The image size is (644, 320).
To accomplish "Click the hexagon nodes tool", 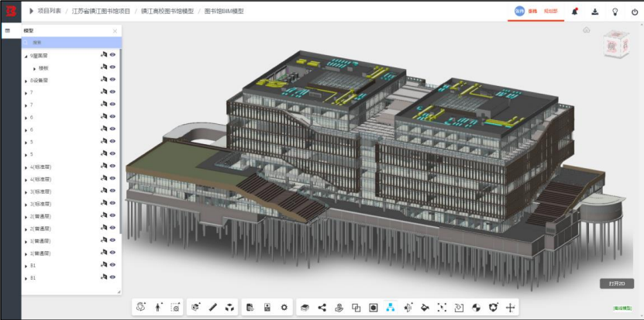I will tap(493, 308).
